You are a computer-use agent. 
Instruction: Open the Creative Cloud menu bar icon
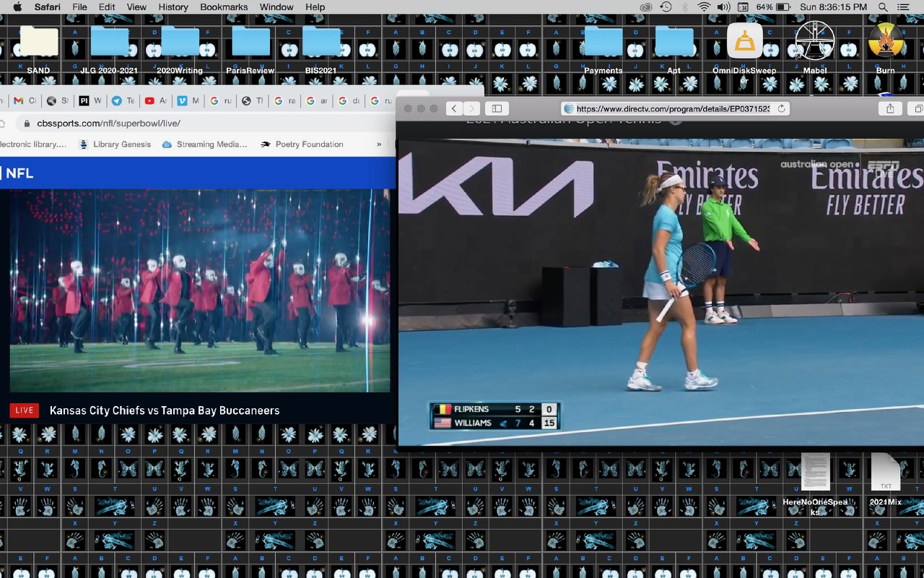(646, 7)
